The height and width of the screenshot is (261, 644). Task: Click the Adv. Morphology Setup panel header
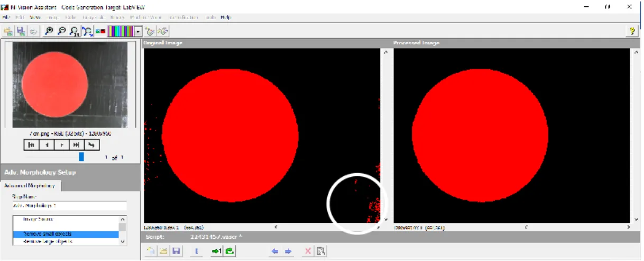[70, 172]
